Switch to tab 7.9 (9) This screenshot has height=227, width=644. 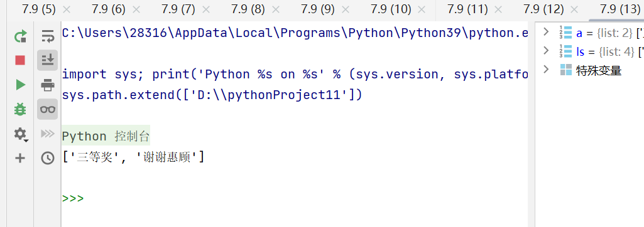click(317, 9)
